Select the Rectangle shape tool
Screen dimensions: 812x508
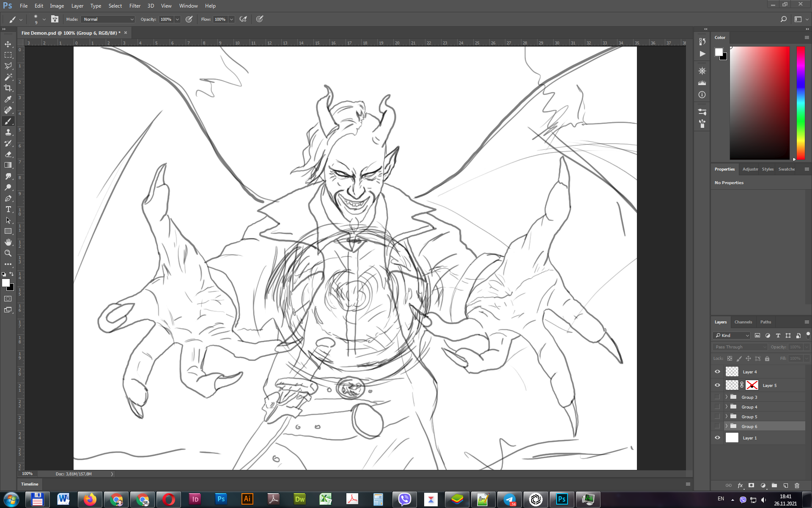click(x=8, y=231)
